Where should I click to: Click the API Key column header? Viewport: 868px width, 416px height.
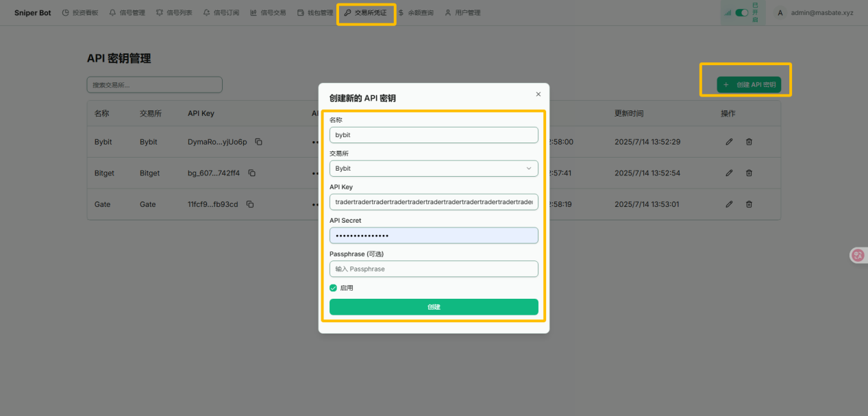pyautogui.click(x=201, y=113)
